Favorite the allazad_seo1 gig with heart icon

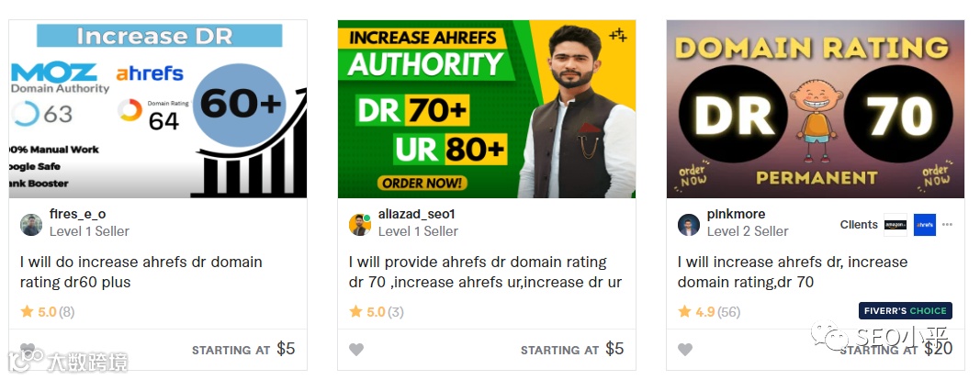[x=356, y=350]
